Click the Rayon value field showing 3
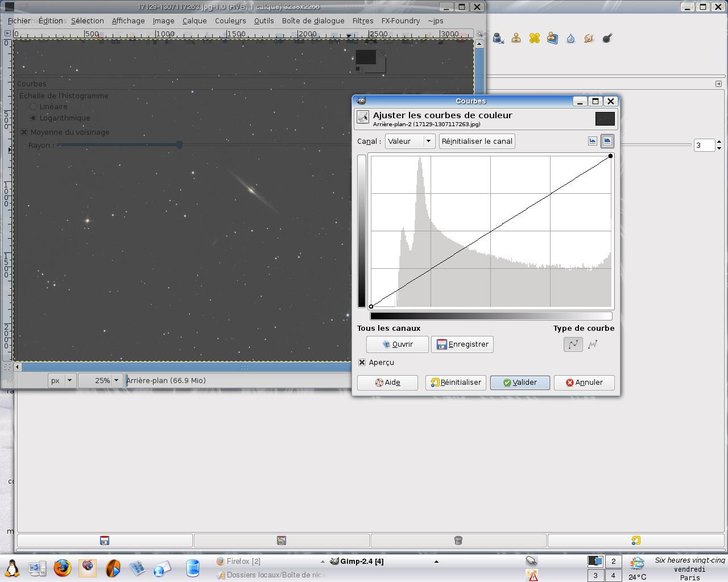728x582 pixels. coord(704,145)
